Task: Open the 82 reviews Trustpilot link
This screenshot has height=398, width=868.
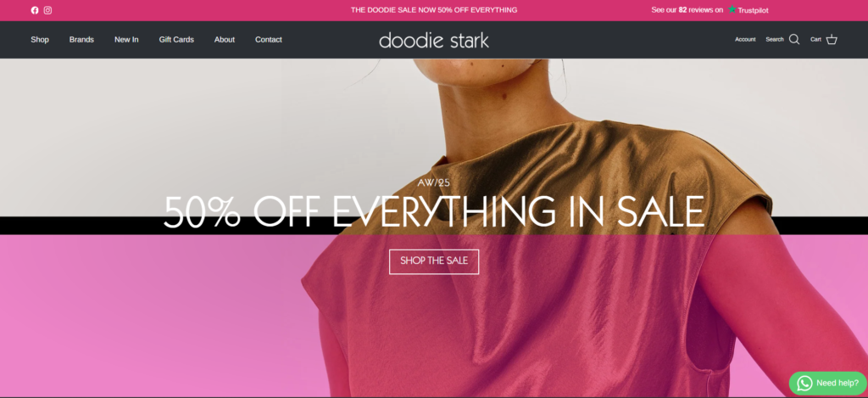Action: pyautogui.click(x=709, y=10)
